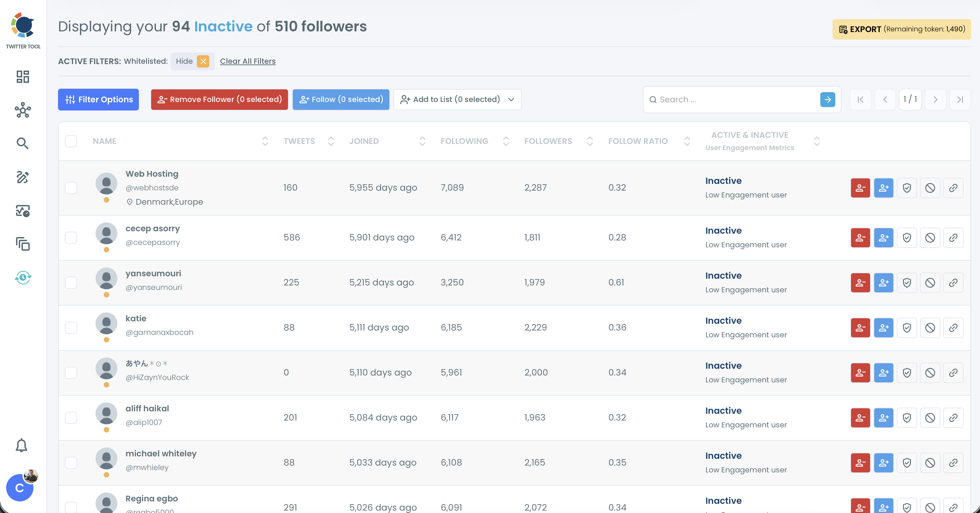The width and height of the screenshot is (980, 513).
Task: Jump to last page arrow
Action: [960, 99]
